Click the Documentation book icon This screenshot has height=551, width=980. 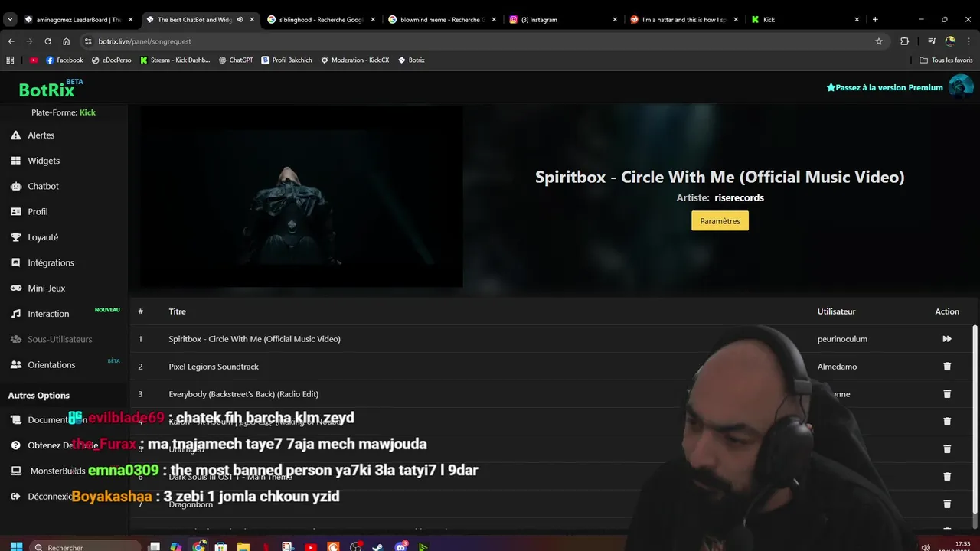coord(15,419)
